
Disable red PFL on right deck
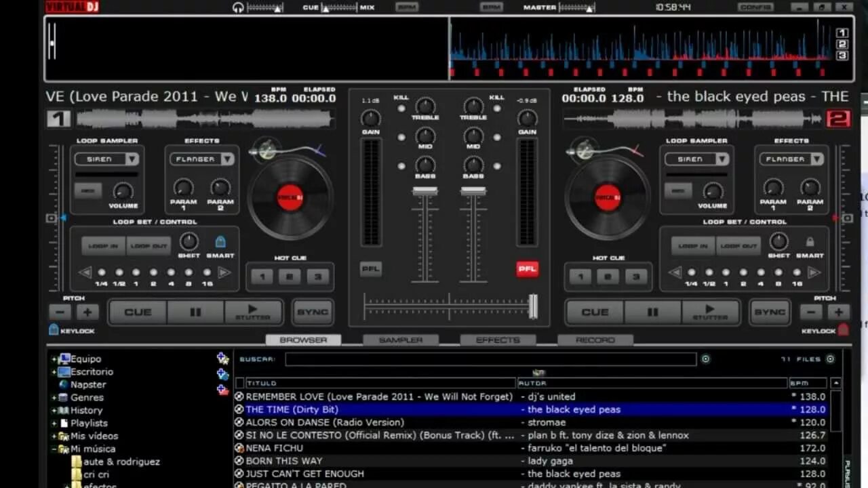coord(527,269)
